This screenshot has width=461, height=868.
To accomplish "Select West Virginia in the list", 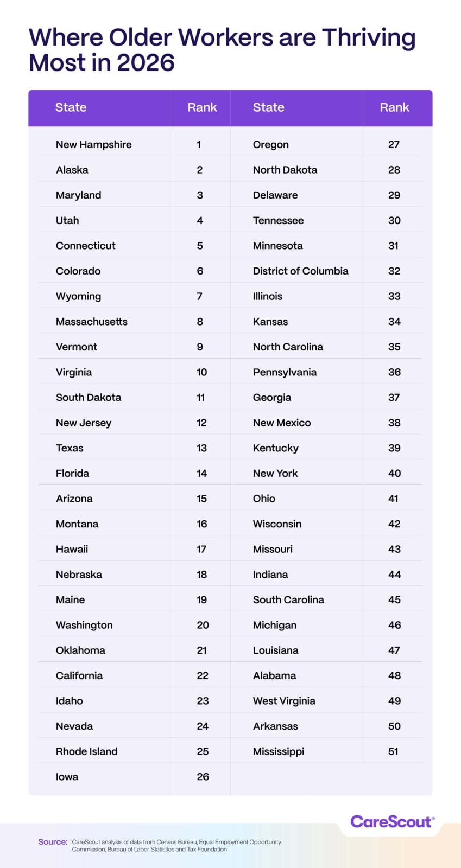I will tap(284, 701).
